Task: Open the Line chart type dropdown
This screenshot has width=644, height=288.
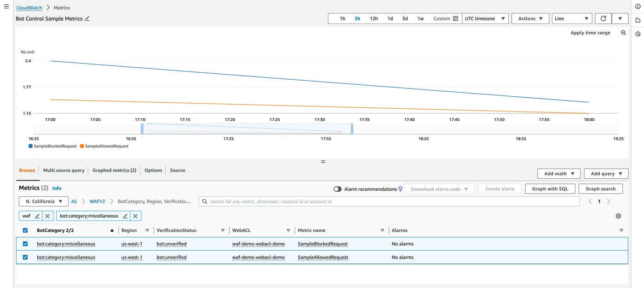Action: 571,18
